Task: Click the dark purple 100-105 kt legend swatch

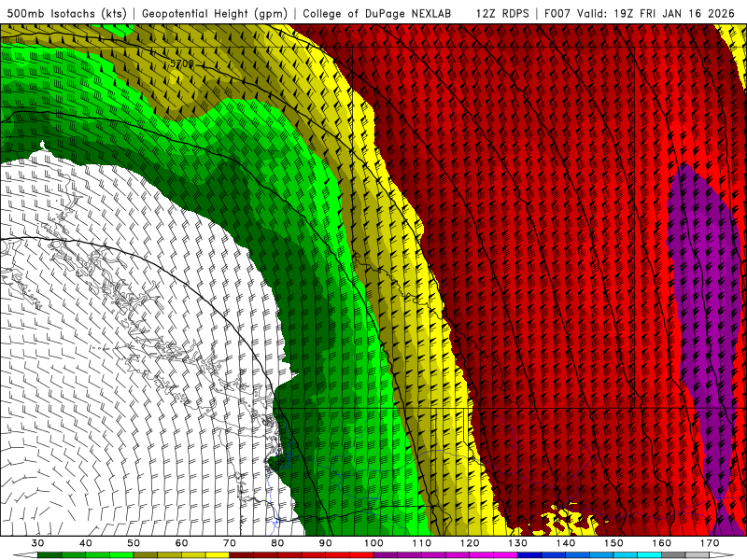Action: click(x=386, y=554)
